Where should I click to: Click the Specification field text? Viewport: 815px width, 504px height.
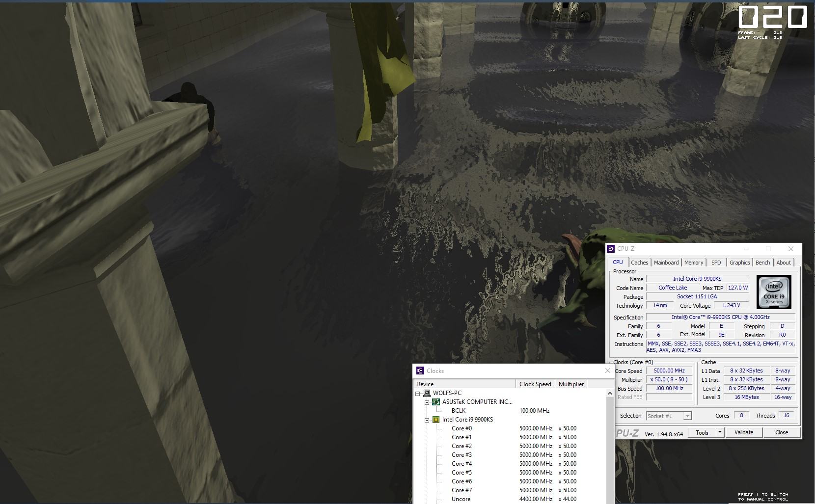pyautogui.click(x=720, y=318)
